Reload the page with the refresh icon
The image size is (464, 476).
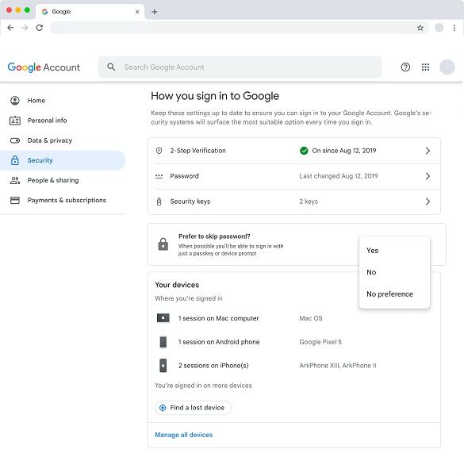click(x=40, y=28)
